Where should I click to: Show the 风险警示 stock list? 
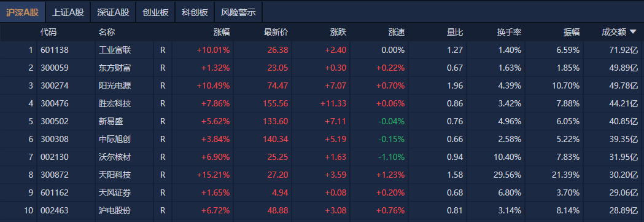click(x=238, y=12)
